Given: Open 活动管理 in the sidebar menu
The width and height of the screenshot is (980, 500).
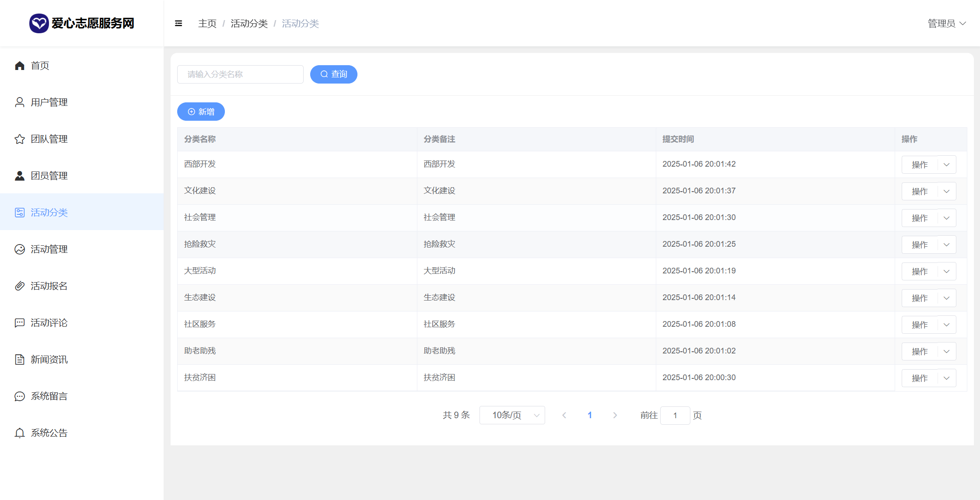Looking at the screenshot, I should pos(49,249).
